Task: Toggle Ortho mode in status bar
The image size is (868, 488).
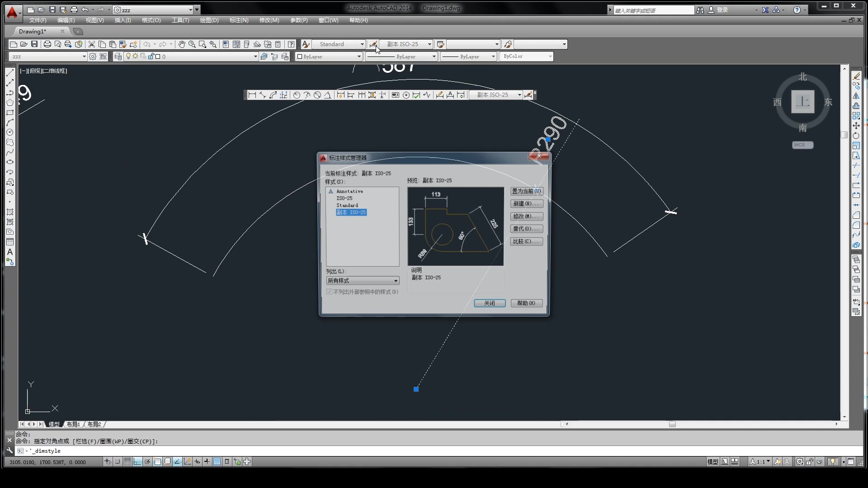Action: [137, 461]
